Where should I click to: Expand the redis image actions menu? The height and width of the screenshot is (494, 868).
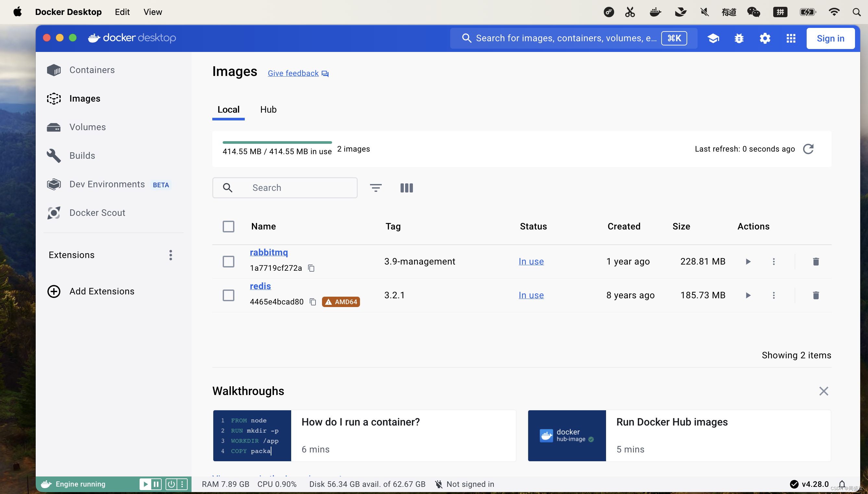point(774,295)
